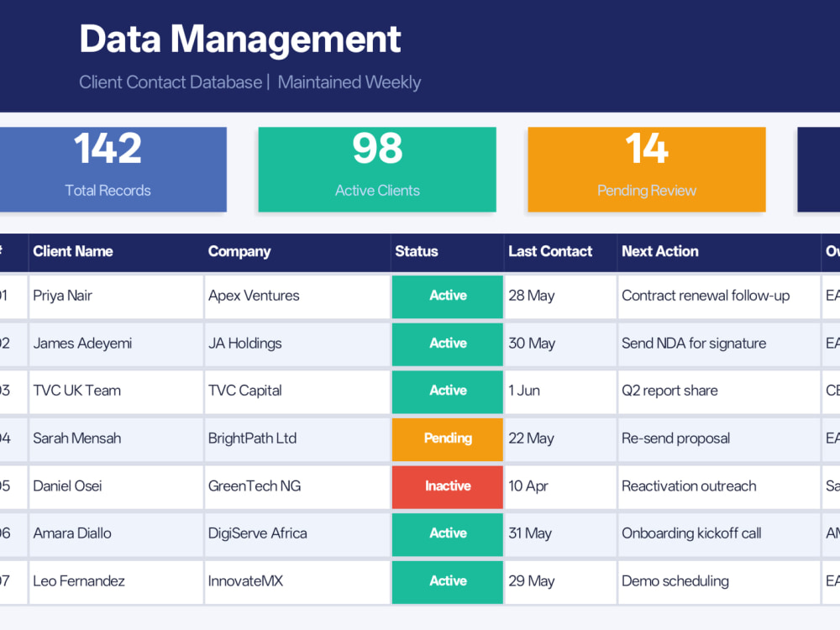Viewport: 840px width, 630px height.
Task: Click the Status column header
Action: (x=448, y=252)
